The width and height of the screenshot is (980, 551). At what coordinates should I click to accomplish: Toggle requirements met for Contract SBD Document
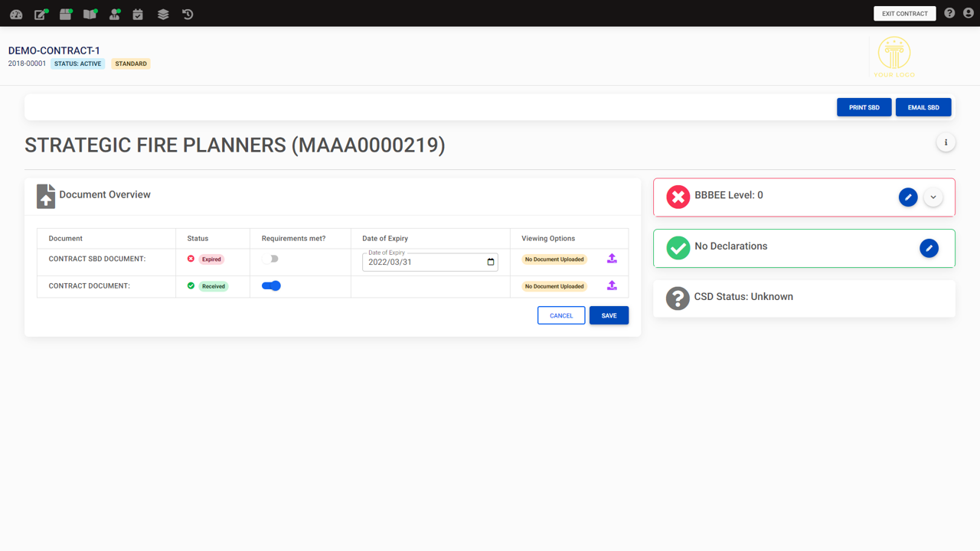click(270, 259)
